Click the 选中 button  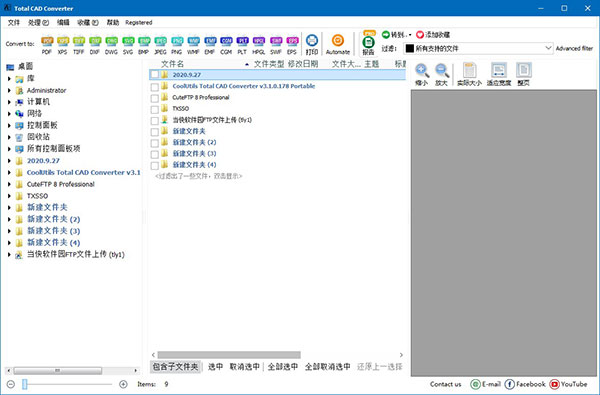click(x=215, y=367)
